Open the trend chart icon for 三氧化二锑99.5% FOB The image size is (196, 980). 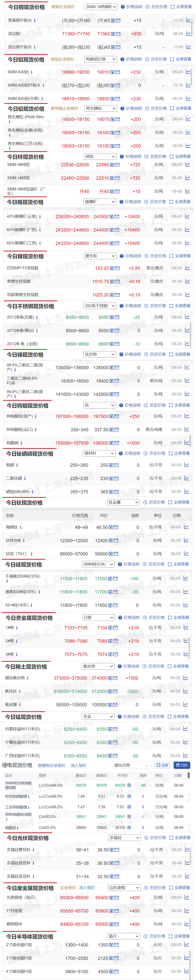click(x=187, y=380)
